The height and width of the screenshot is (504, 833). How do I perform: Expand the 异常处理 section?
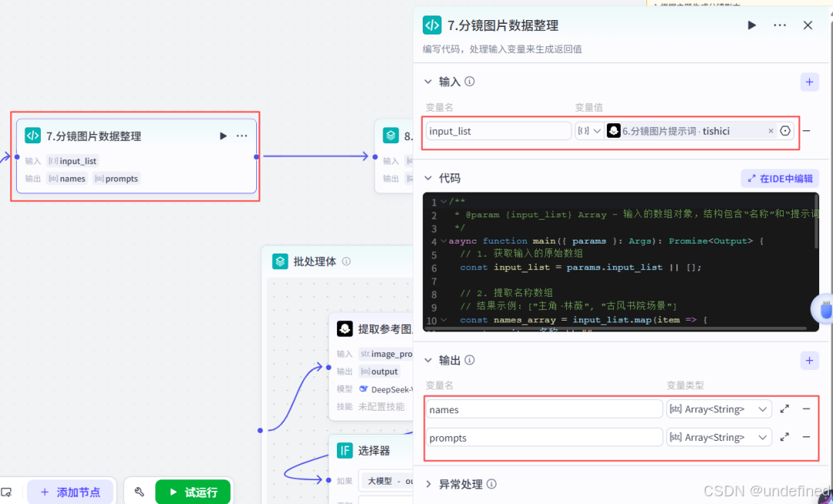point(429,485)
